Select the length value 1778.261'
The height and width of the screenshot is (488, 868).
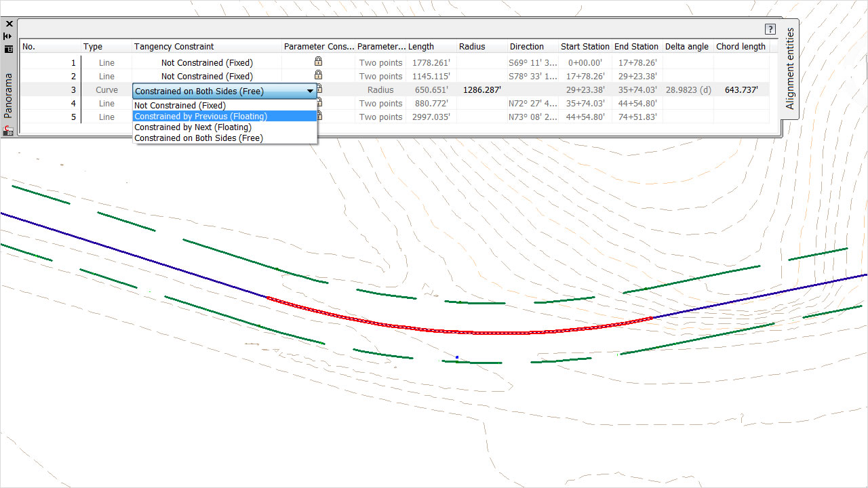(x=431, y=63)
